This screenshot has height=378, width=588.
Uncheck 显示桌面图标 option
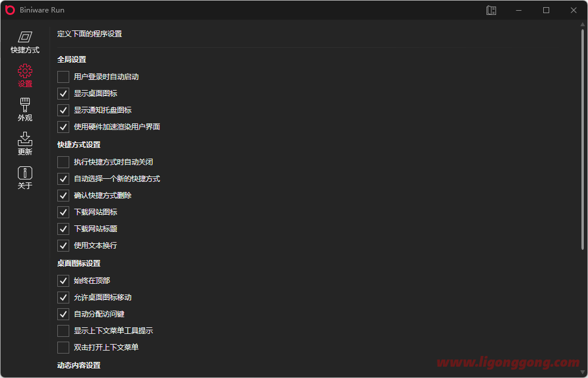[63, 94]
